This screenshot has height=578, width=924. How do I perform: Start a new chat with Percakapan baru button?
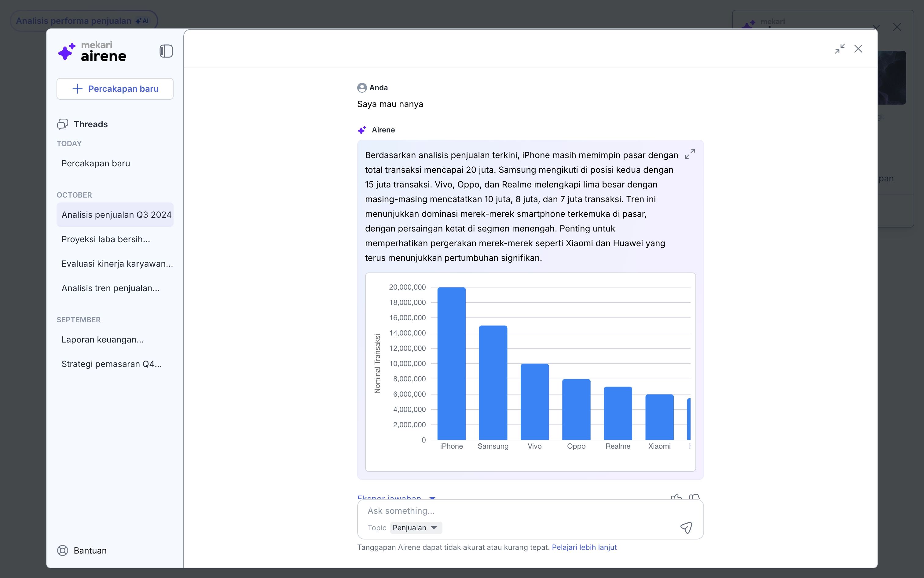coord(115,89)
